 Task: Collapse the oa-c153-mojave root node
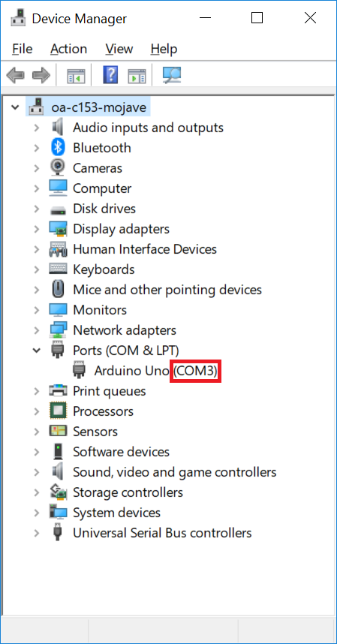pyautogui.click(x=15, y=107)
